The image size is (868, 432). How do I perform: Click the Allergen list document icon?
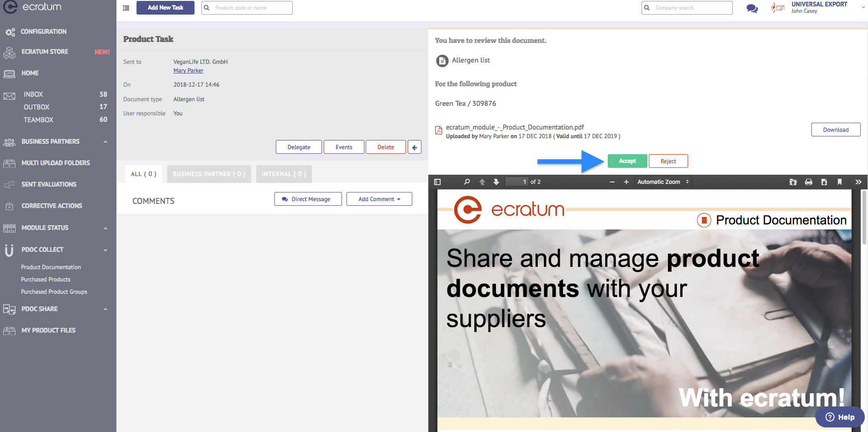[x=442, y=61]
